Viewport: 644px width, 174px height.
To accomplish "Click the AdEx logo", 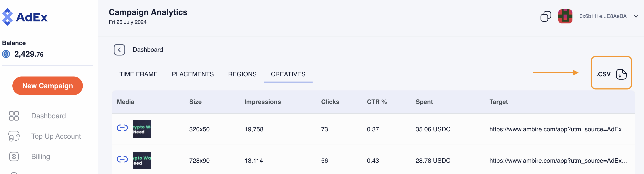I will pyautogui.click(x=25, y=17).
